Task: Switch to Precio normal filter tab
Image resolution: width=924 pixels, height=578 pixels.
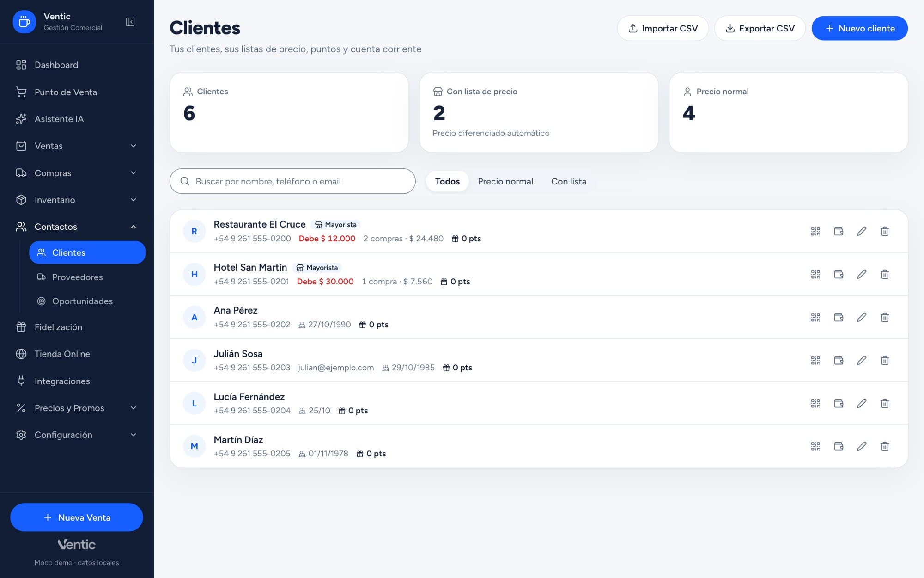Action: [x=505, y=181]
